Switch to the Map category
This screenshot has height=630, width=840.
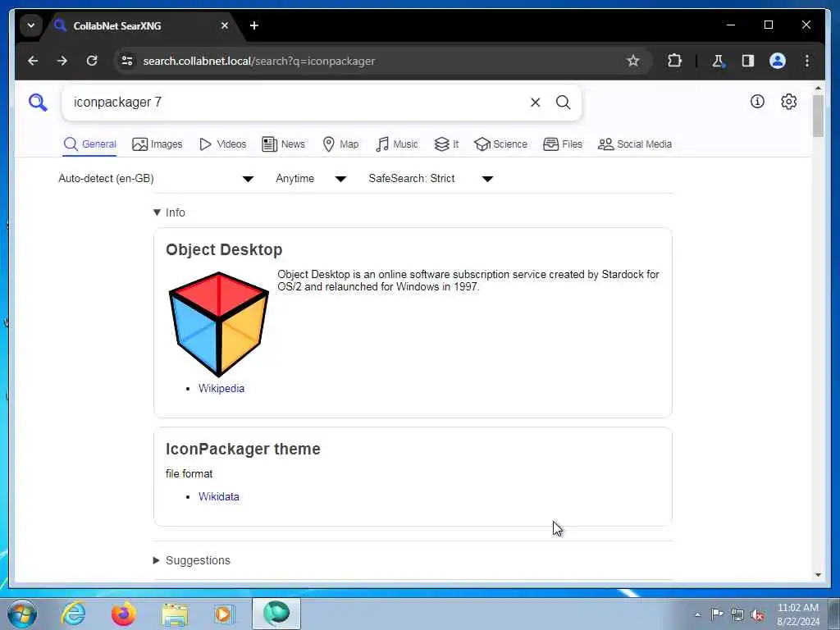coord(340,144)
